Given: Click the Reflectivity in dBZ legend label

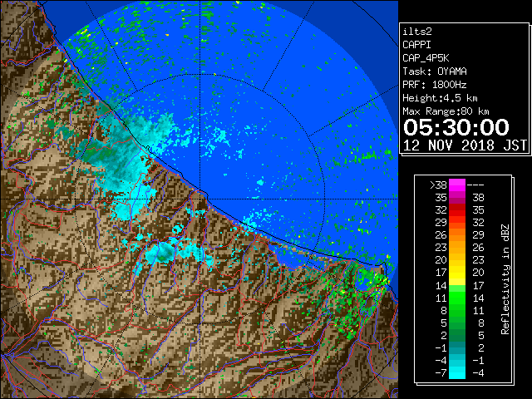Looking at the screenshot, I should [x=505, y=279].
